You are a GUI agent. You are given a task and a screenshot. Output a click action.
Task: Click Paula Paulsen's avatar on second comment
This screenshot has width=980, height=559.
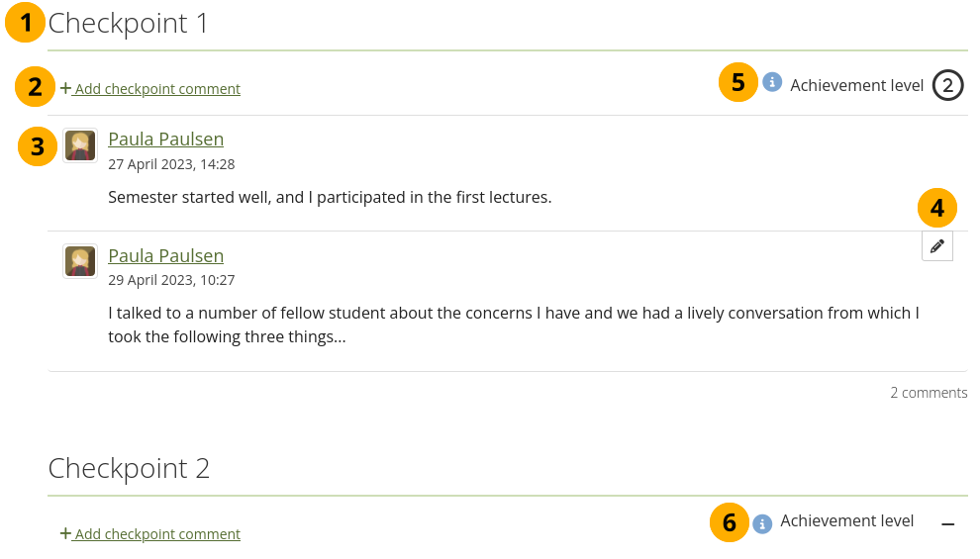tap(80, 261)
